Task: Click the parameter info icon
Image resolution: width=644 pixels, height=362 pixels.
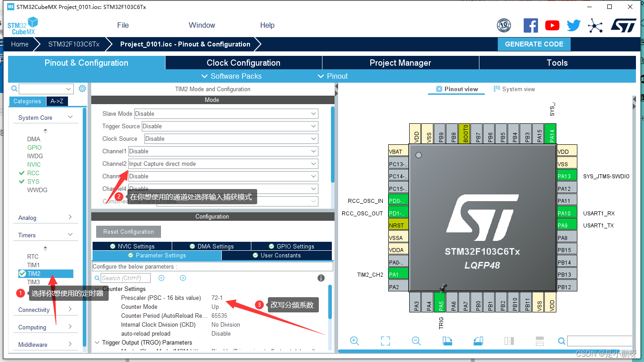Action: tap(321, 278)
